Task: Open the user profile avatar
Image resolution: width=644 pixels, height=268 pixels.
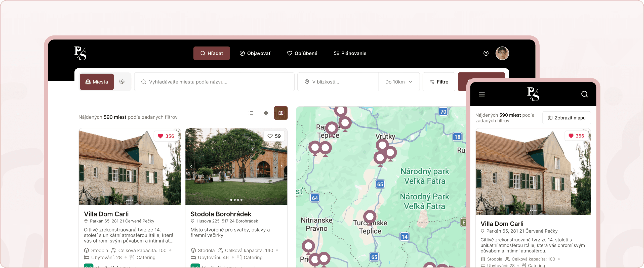Action: (502, 53)
